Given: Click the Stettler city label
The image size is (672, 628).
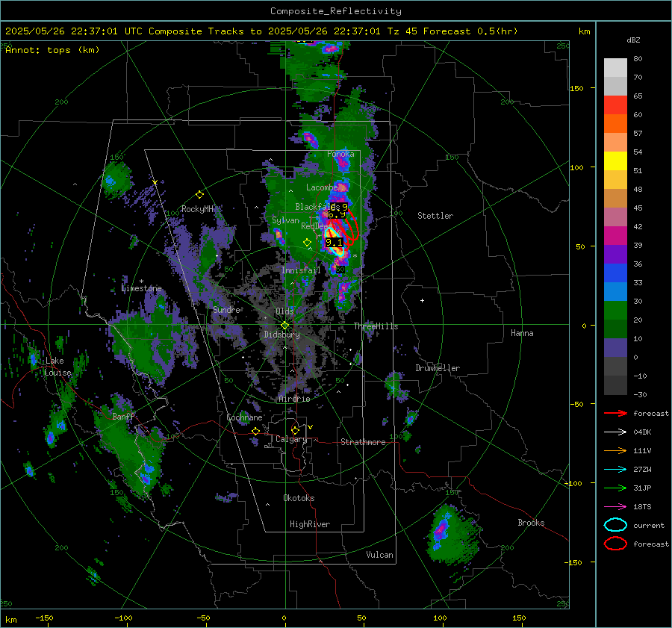Looking at the screenshot, I should point(435,216).
